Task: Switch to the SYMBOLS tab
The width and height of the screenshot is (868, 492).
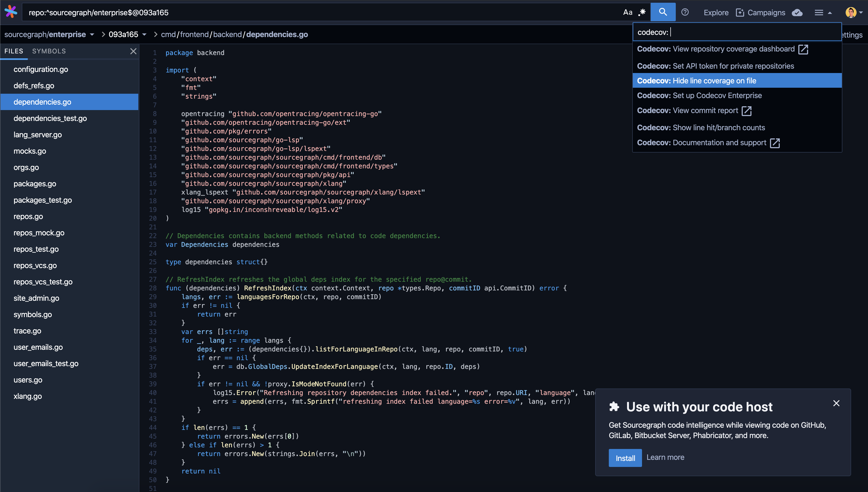Action: pos(49,51)
